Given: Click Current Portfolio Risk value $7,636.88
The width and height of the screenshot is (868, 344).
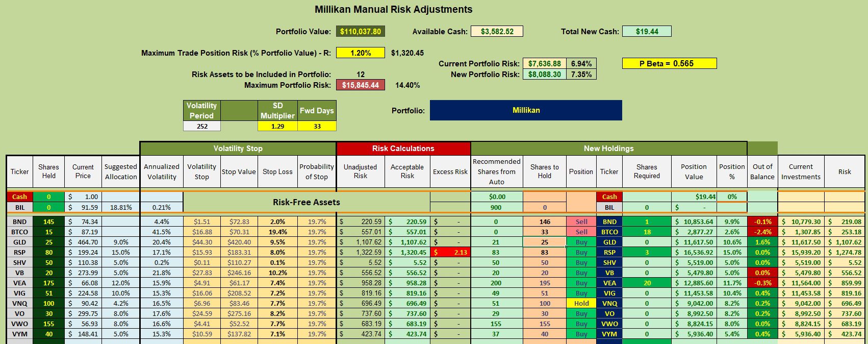Looking at the screenshot, I should (544, 64).
